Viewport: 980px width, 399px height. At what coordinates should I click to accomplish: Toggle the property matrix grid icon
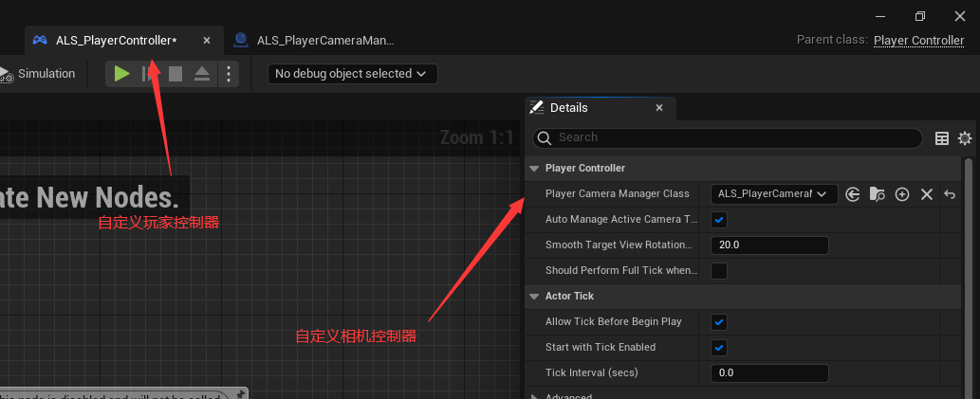[x=942, y=138]
